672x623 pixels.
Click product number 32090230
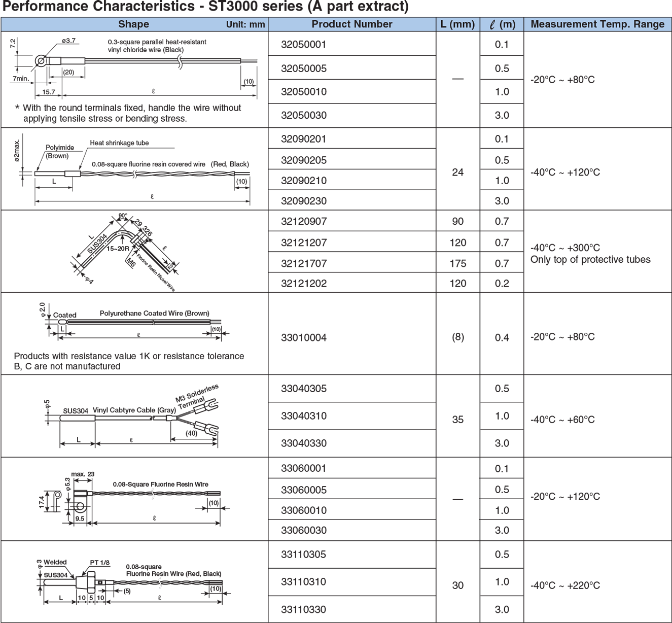[304, 201]
